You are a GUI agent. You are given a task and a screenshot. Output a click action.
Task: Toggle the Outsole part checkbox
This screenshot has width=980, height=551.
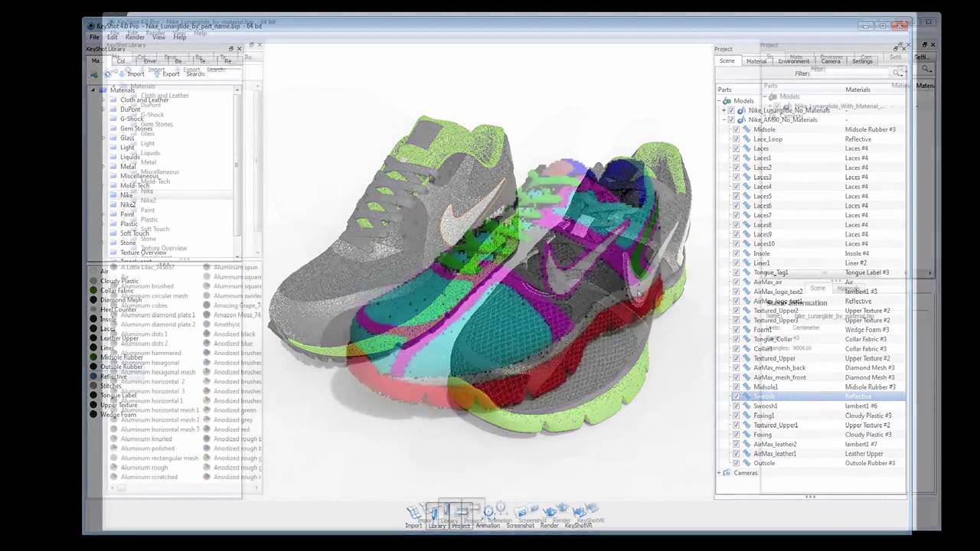736,463
